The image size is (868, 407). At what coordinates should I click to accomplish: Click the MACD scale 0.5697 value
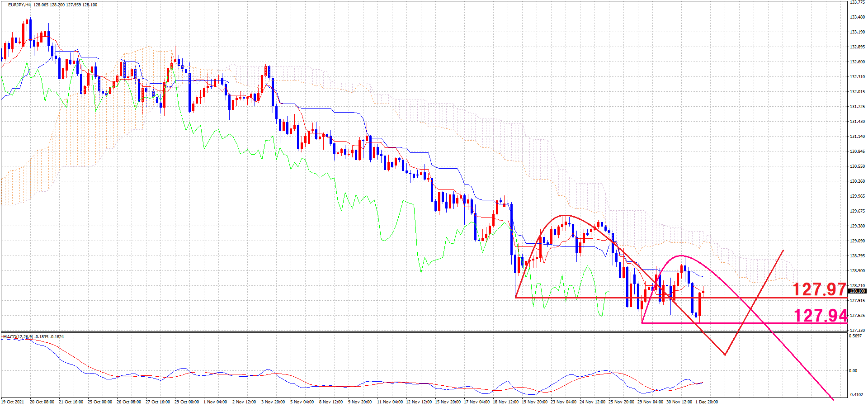point(855,336)
